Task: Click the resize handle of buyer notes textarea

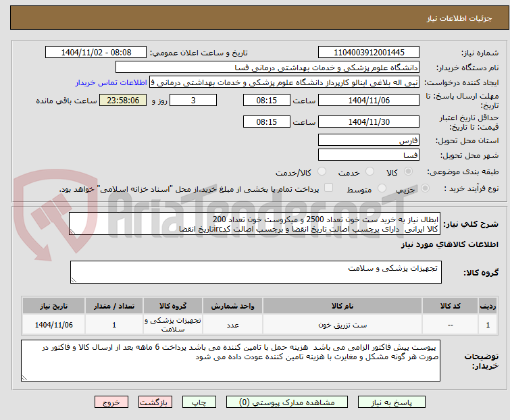Action: [x=24, y=377]
